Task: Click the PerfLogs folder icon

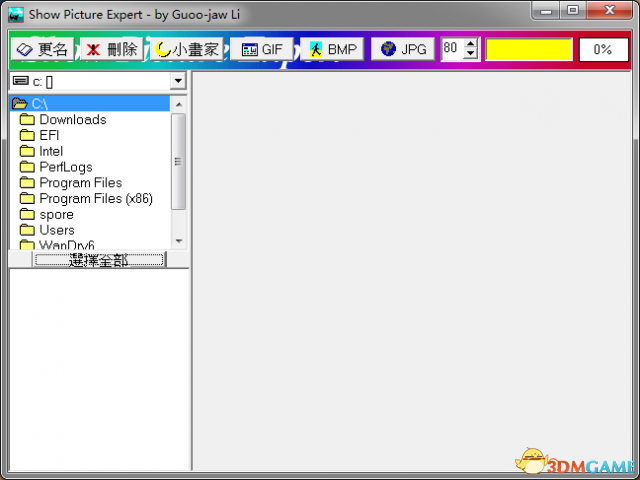Action: pos(27,167)
